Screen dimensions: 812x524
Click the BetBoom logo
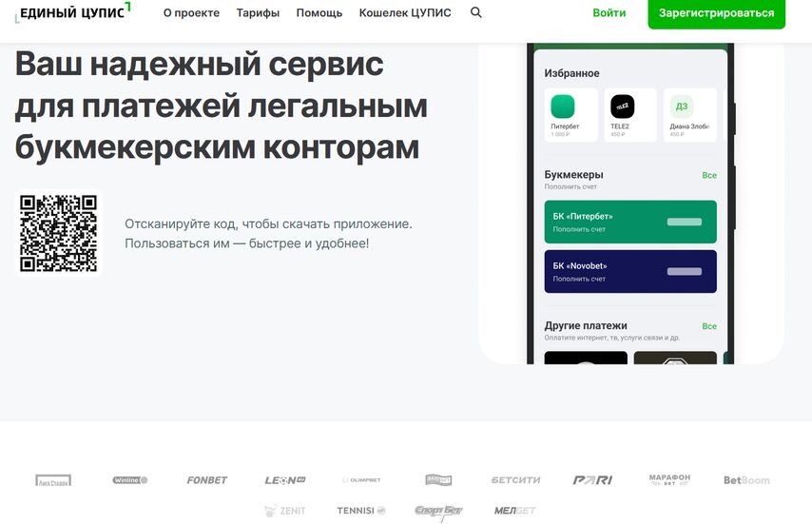click(x=746, y=480)
